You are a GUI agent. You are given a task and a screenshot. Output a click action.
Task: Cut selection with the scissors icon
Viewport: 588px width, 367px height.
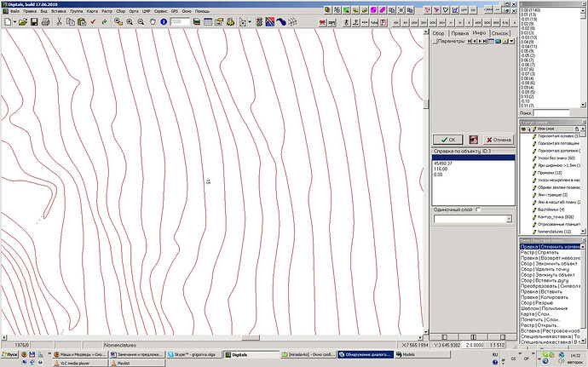pyautogui.click(x=59, y=22)
